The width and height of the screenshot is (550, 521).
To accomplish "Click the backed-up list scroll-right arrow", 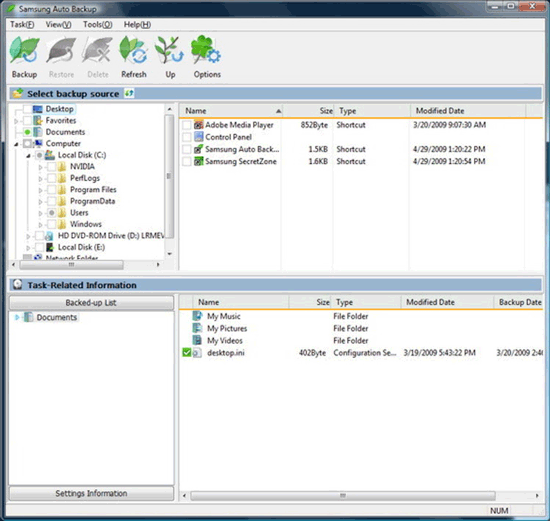I will [x=537, y=496].
